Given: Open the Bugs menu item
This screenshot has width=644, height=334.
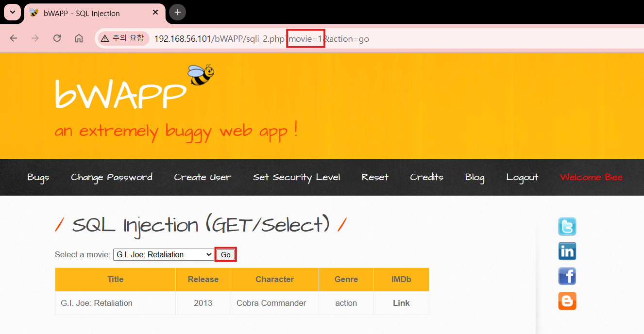Looking at the screenshot, I should coord(38,177).
